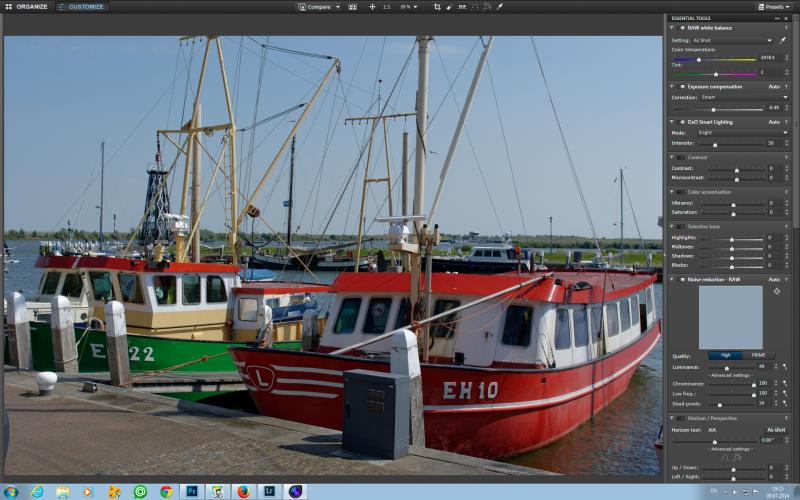Screen dimensions: 800x500
Task: Click the Compare button
Action: click(x=315, y=7)
